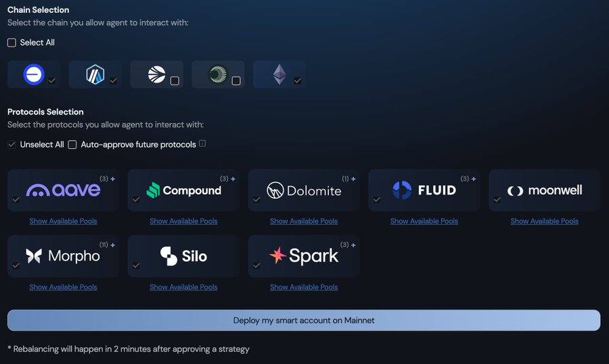609x364 pixels.
Task: Click the Morpho protocol logo
Action: pos(63,256)
